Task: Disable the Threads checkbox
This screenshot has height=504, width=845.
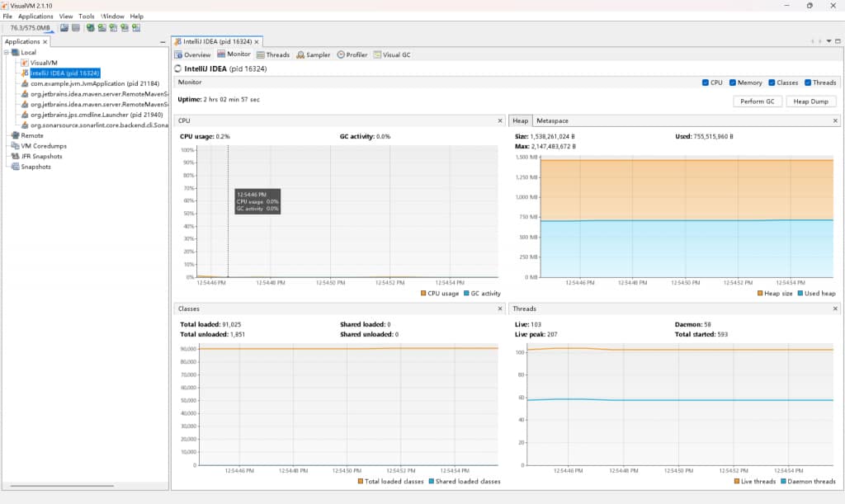Action: tap(808, 82)
